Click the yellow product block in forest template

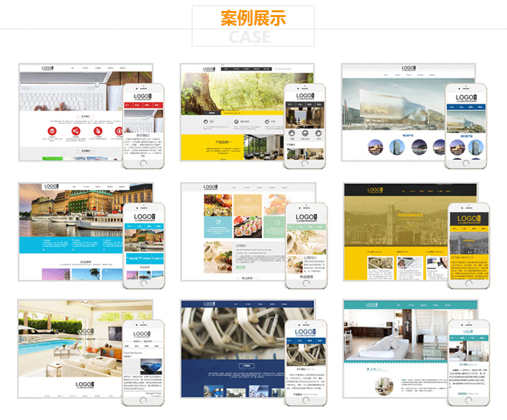click(x=212, y=147)
